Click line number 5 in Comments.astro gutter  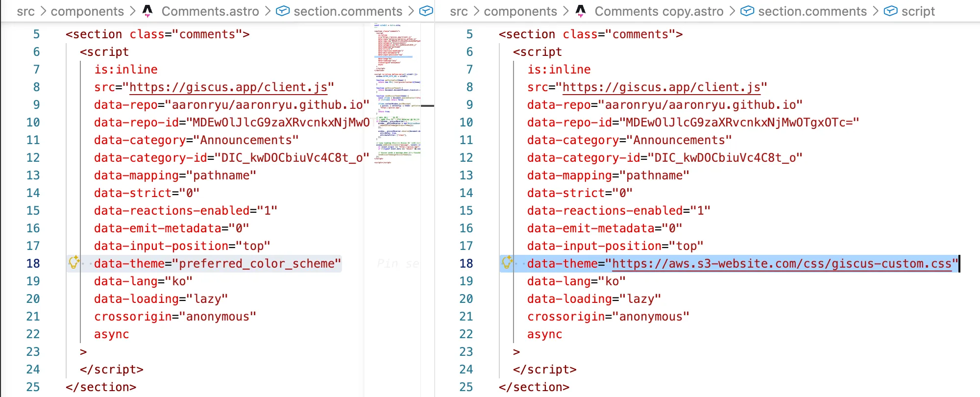36,34
